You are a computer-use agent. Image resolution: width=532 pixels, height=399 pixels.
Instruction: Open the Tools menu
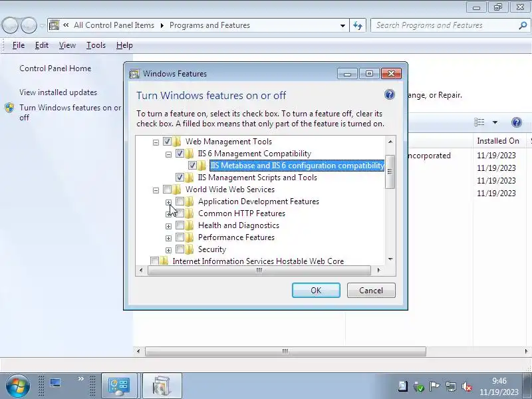pyautogui.click(x=96, y=45)
